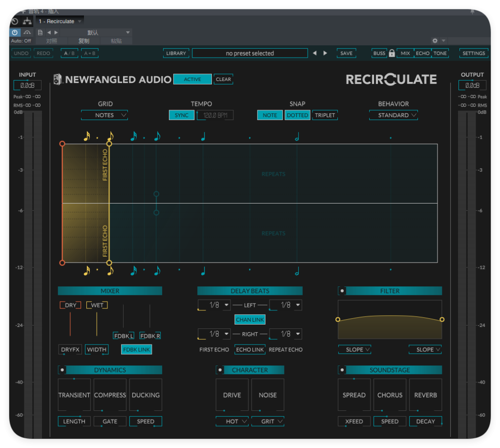Toggle the ACTIVE button
The image size is (500, 448).
(192, 80)
